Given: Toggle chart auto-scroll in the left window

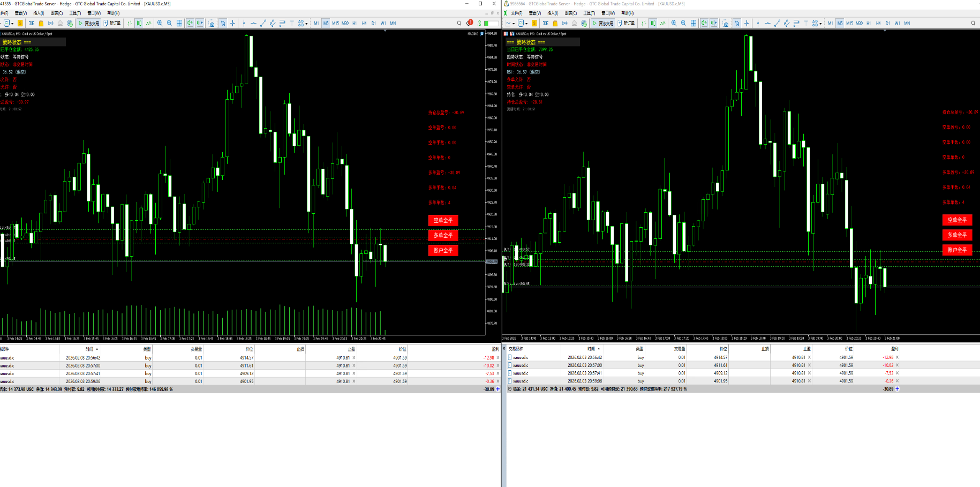Looking at the screenshot, I should pos(190,23).
